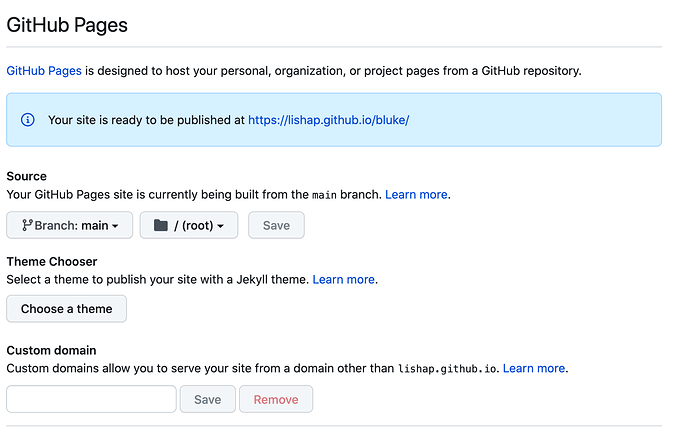This screenshot has width=690, height=429.
Task: Click the 'main' monospace branch name
Action: [324, 195]
